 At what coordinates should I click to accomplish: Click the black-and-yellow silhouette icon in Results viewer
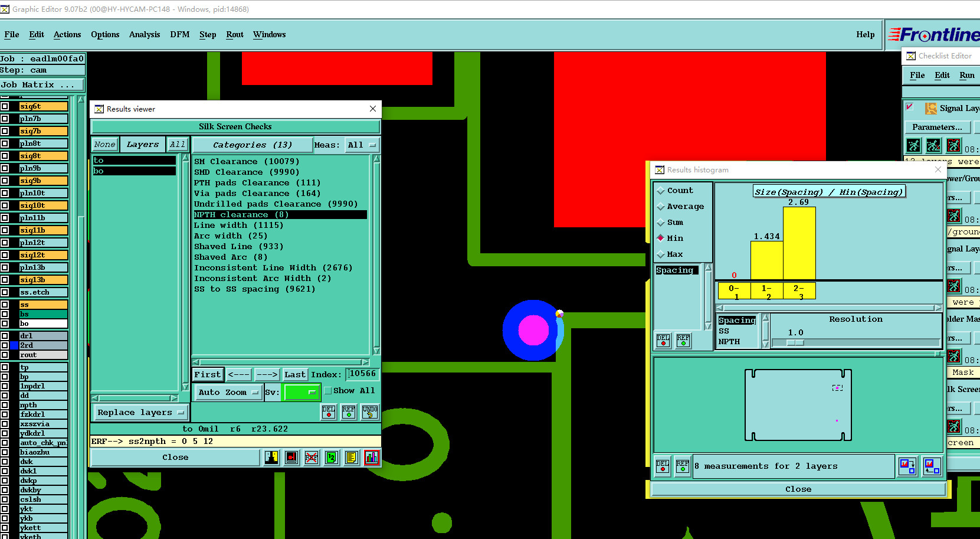pos(271,458)
